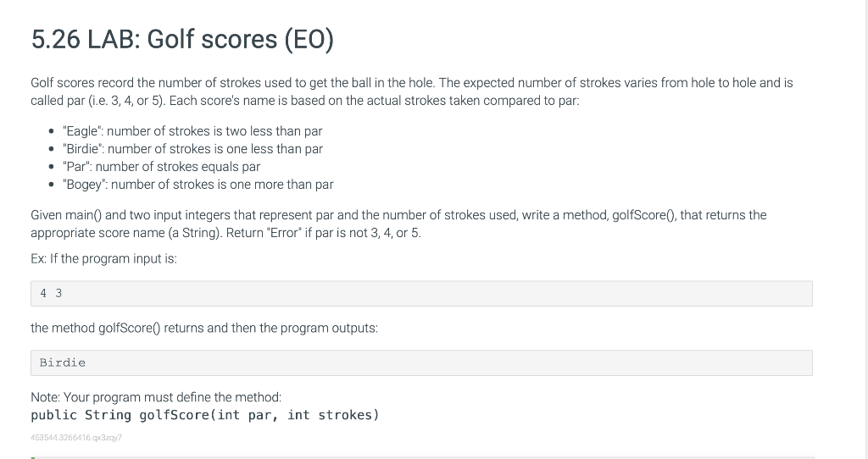Click the small gray ID text 453544.3266416.qx3zqy7
Screen dimensions: 868x459
pyautogui.click(x=77, y=437)
